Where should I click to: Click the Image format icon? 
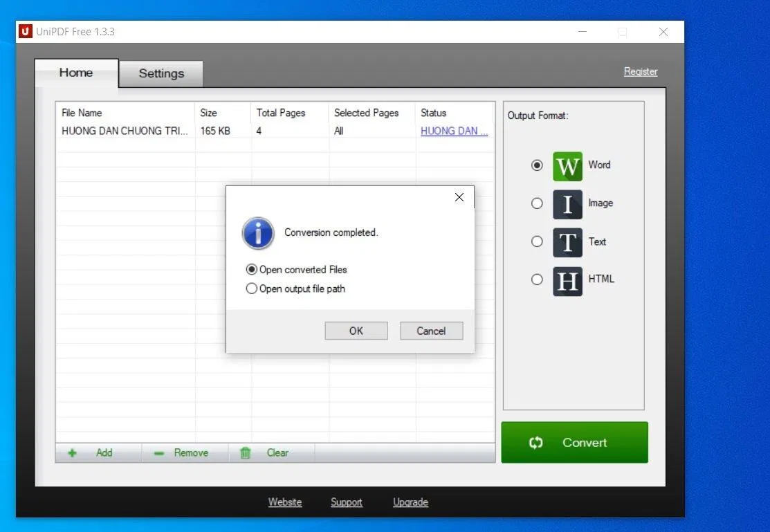tap(567, 204)
